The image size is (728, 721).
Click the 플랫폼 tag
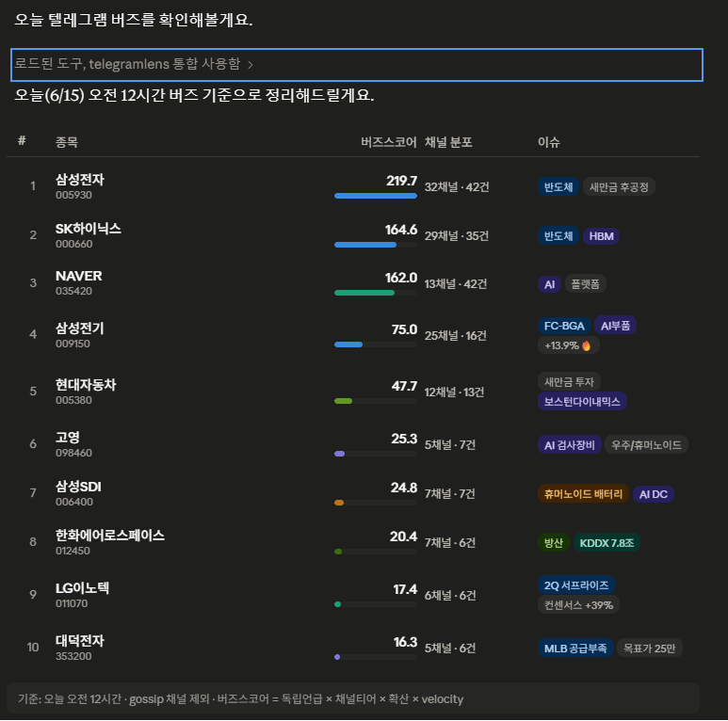point(586,284)
